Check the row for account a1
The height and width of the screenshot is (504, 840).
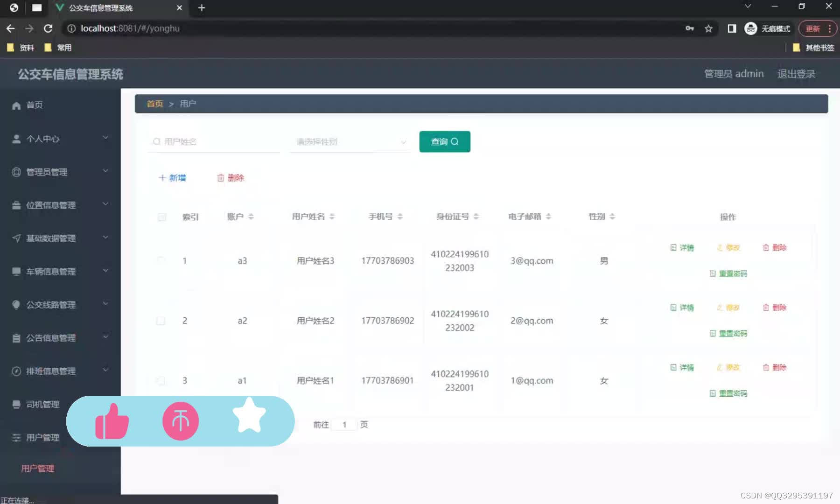tap(161, 381)
